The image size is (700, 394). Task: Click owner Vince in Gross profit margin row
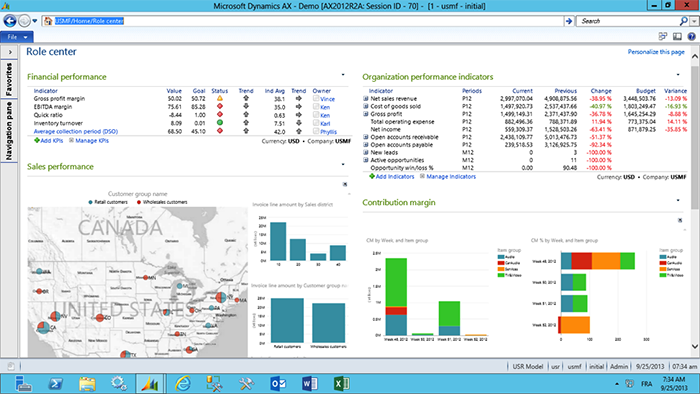(x=327, y=99)
